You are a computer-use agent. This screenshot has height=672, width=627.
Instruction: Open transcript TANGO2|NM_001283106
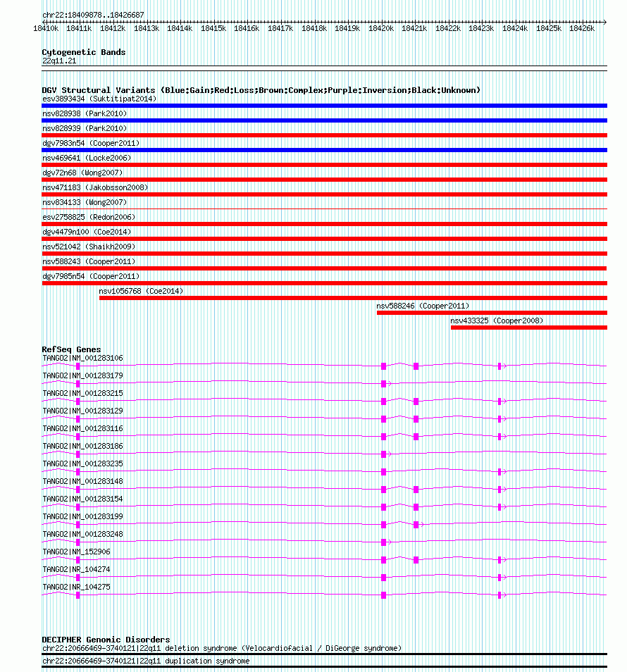pos(82,359)
